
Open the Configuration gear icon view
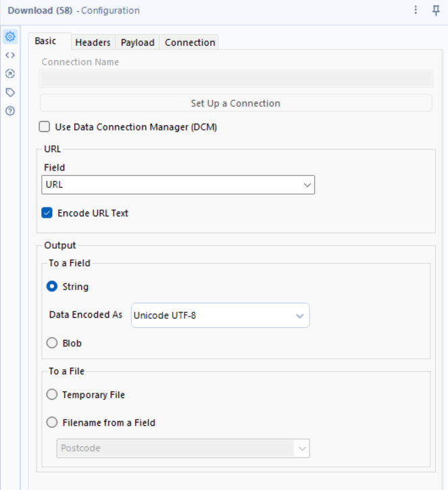pyautogui.click(x=10, y=37)
